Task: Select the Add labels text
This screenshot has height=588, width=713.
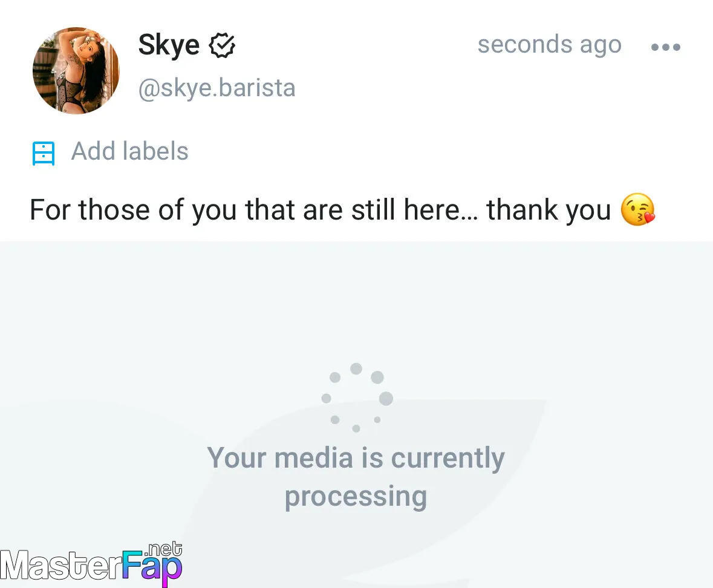Action: click(x=129, y=151)
